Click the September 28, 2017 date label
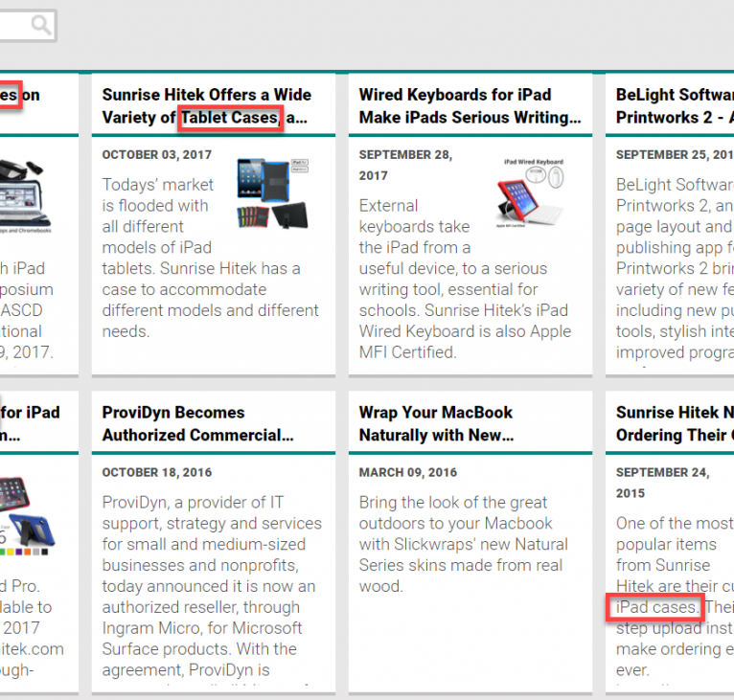Viewport: 734px width, 700px height. pyautogui.click(x=405, y=165)
